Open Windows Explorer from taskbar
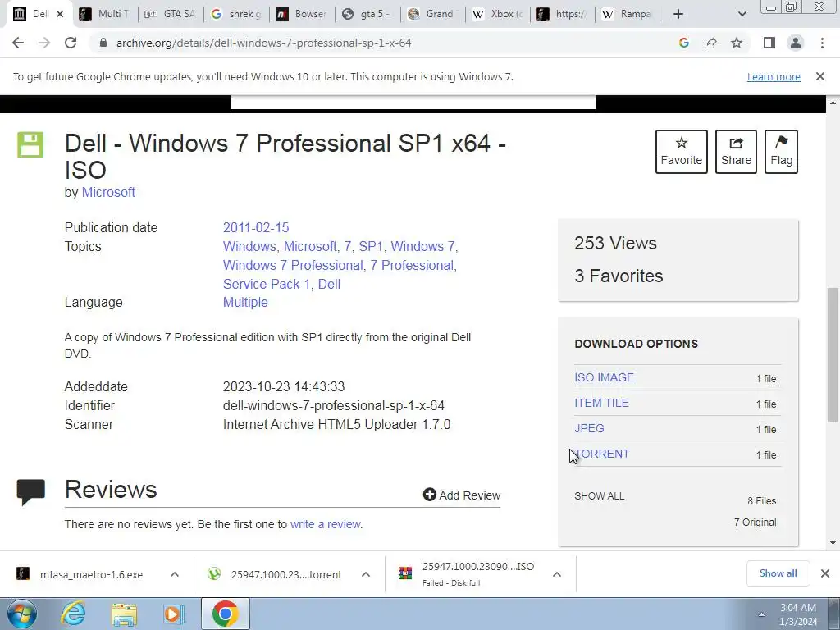The height and width of the screenshot is (630, 840). tap(125, 614)
